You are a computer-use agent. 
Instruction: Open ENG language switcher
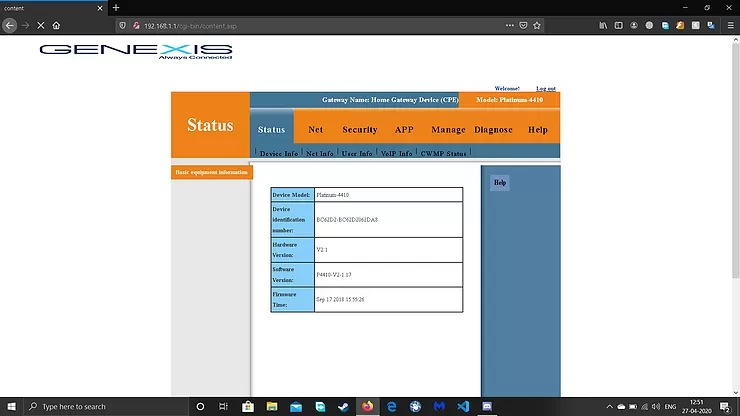coord(670,407)
